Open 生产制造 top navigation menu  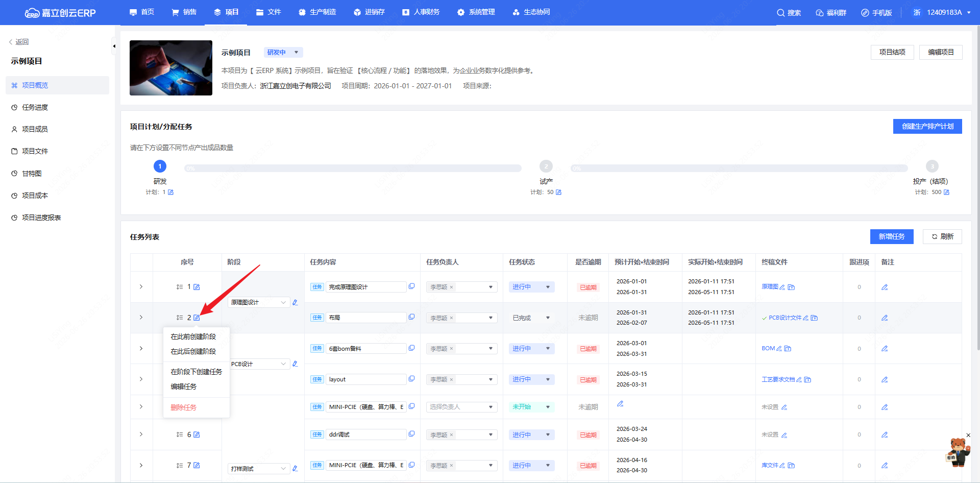tap(317, 12)
